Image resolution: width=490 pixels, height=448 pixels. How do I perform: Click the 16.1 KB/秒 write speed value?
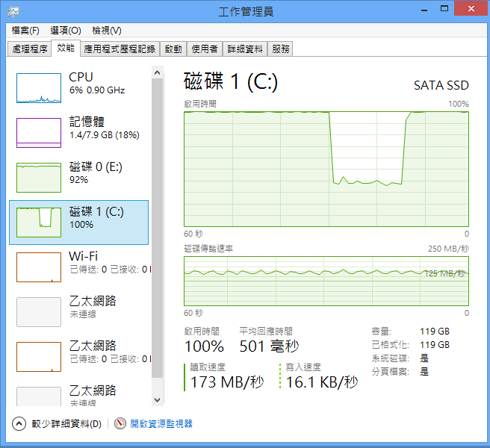pyautogui.click(x=322, y=382)
